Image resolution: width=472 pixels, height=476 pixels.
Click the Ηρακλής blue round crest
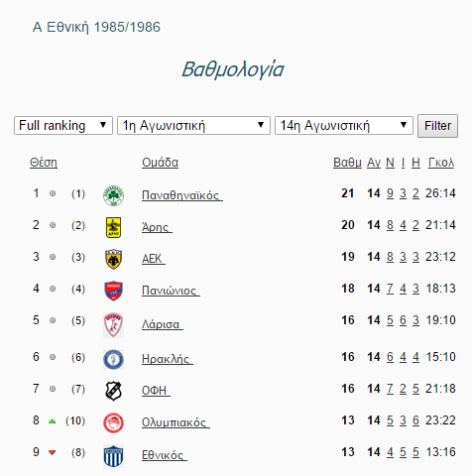tap(113, 359)
